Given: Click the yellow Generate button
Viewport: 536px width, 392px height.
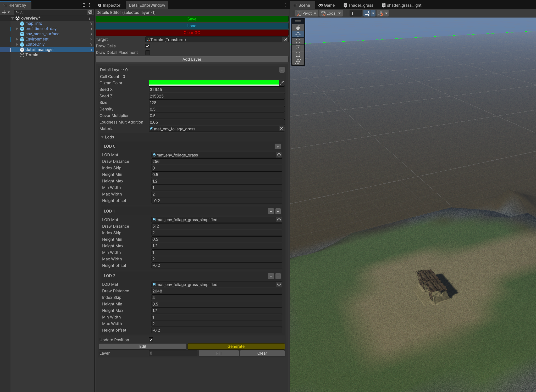Looking at the screenshot, I should [x=236, y=346].
